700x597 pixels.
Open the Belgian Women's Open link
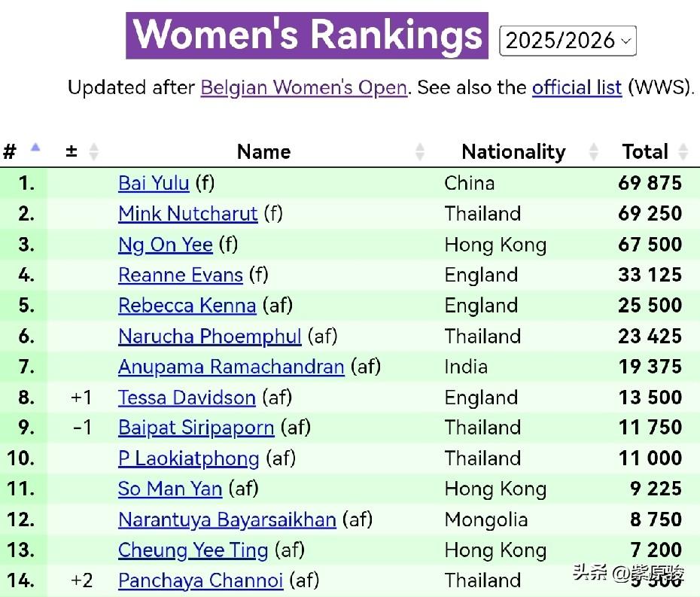coord(303,87)
